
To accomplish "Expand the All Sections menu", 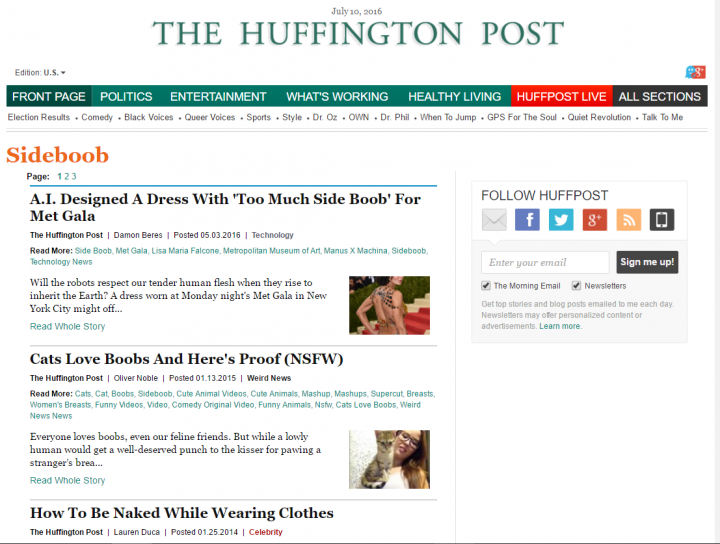I will pos(659,97).
